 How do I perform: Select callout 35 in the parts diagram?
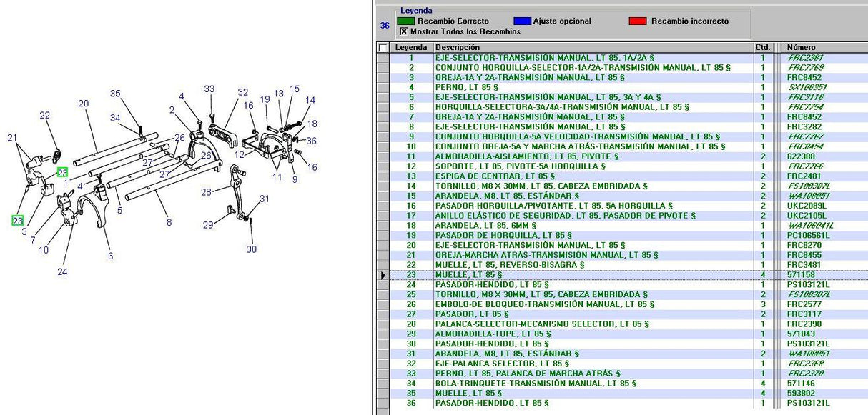tap(116, 94)
